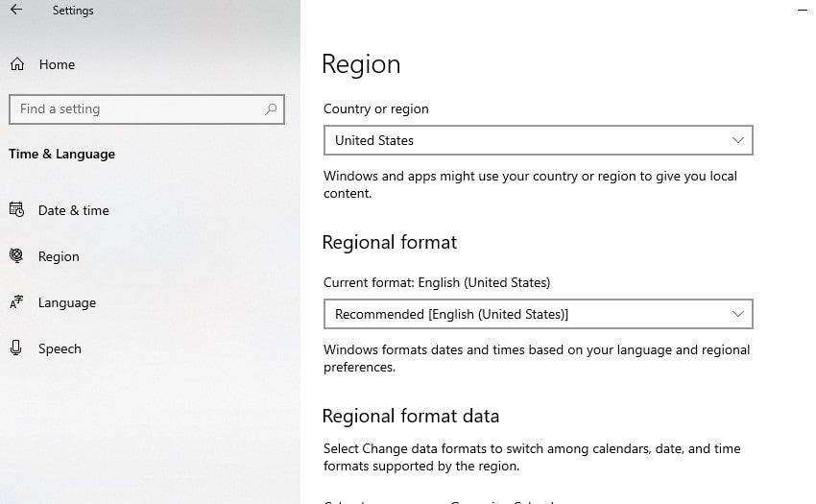The height and width of the screenshot is (504, 816).
Task: Focus the Find a setting search field
Action: pyautogui.click(x=134, y=109)
